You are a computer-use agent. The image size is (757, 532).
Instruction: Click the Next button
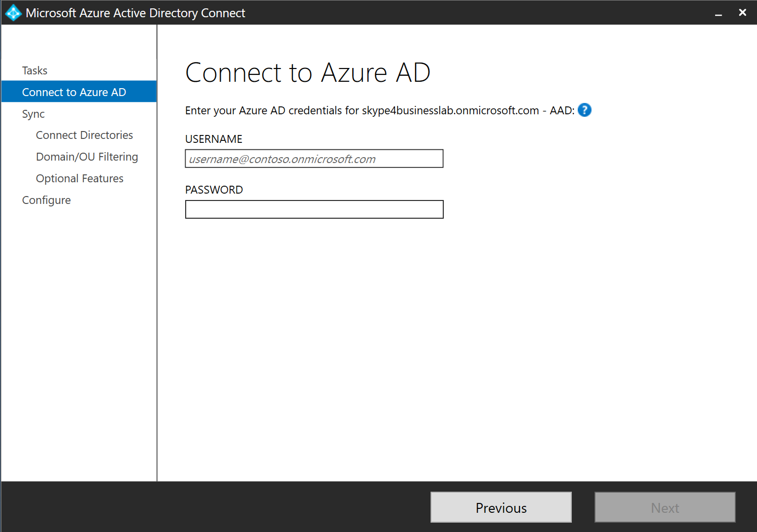tap(664, 507)
